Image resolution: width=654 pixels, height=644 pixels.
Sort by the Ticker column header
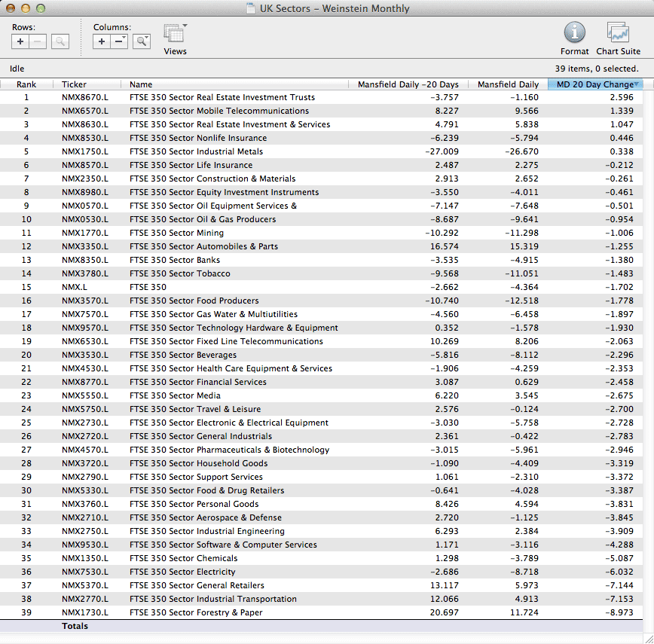pos(74,84)
